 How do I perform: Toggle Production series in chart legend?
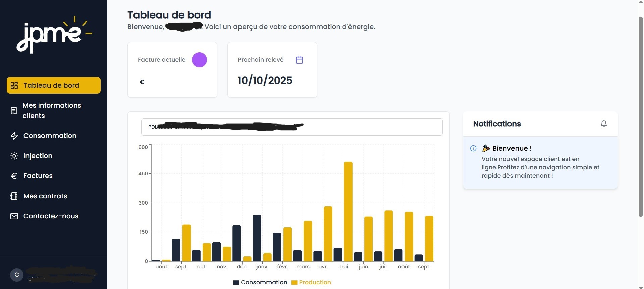(311, 282)
